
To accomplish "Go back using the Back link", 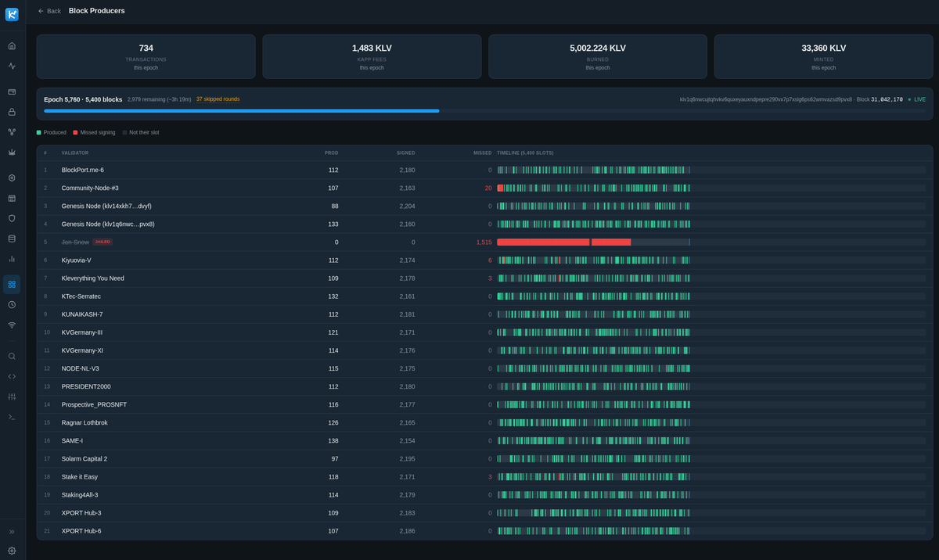I will 49,11.
